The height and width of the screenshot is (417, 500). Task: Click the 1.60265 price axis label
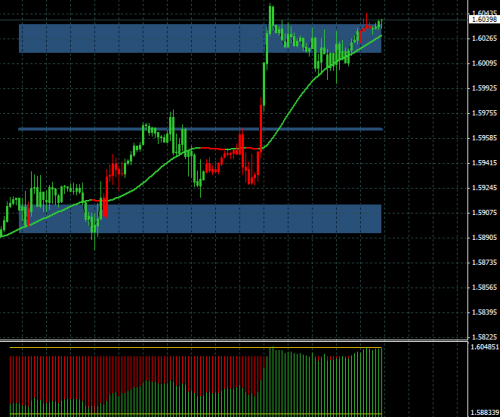484,39
